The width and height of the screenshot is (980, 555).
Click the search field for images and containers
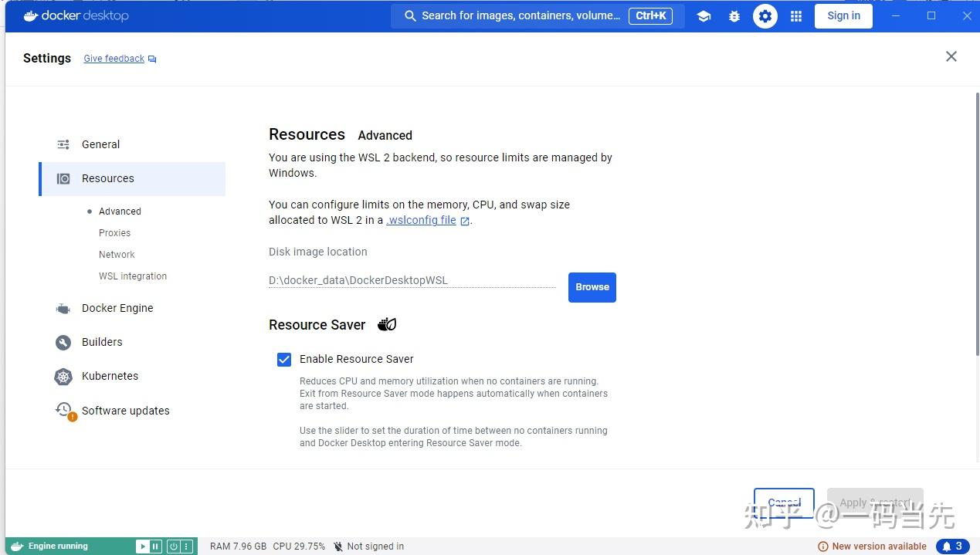click(537, 15)
